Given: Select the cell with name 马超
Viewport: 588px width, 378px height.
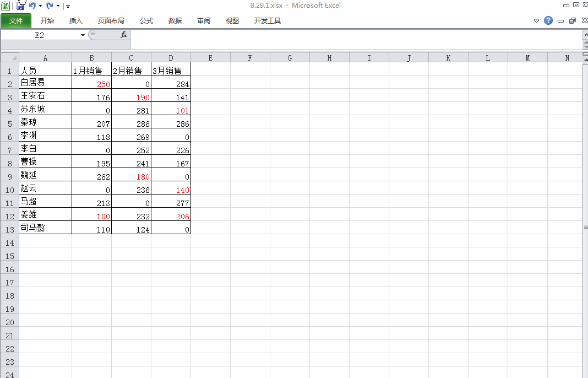Looking at the screenshot, I should [x=45, y=201].
